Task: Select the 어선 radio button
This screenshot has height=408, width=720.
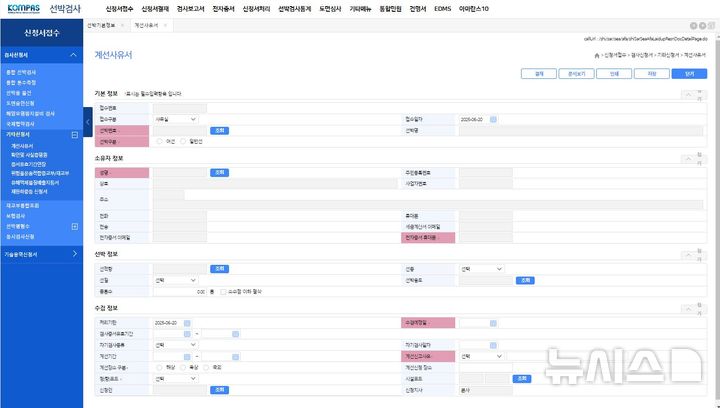Action: (x=158, y=141)
